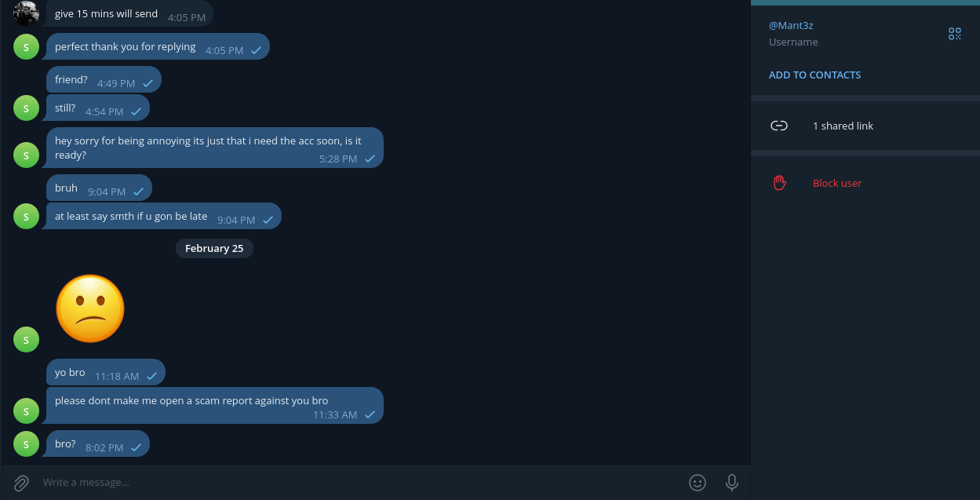Click the February 25 date badge

point(214,249)
